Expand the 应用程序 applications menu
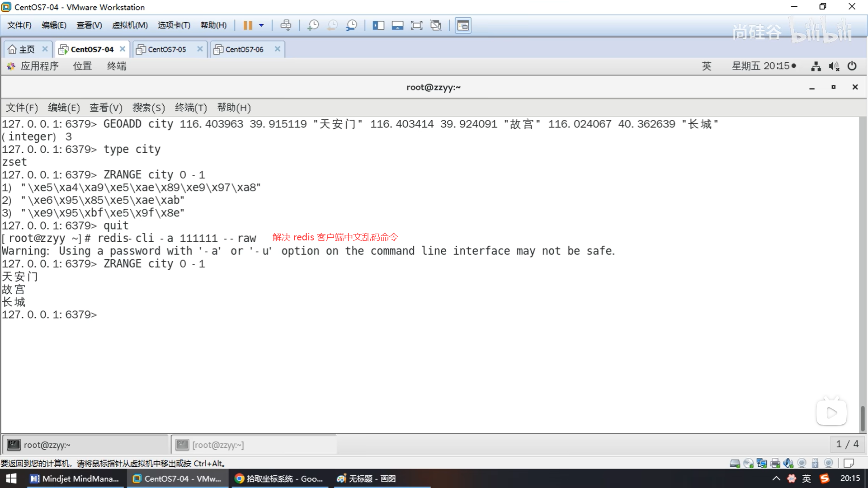 click(x=39, y=66)
